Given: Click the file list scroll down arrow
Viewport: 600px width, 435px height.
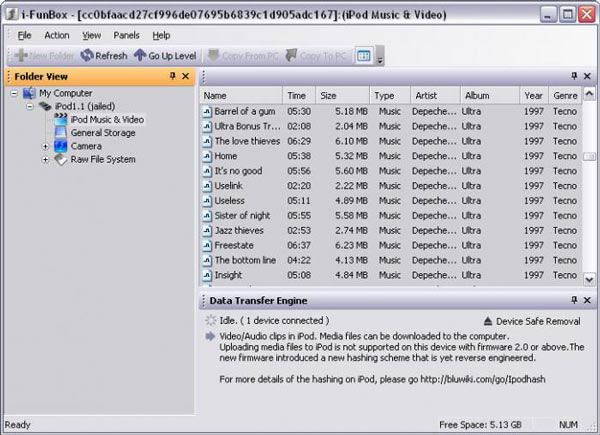Looking at the screenshot, I should point(589,279).
